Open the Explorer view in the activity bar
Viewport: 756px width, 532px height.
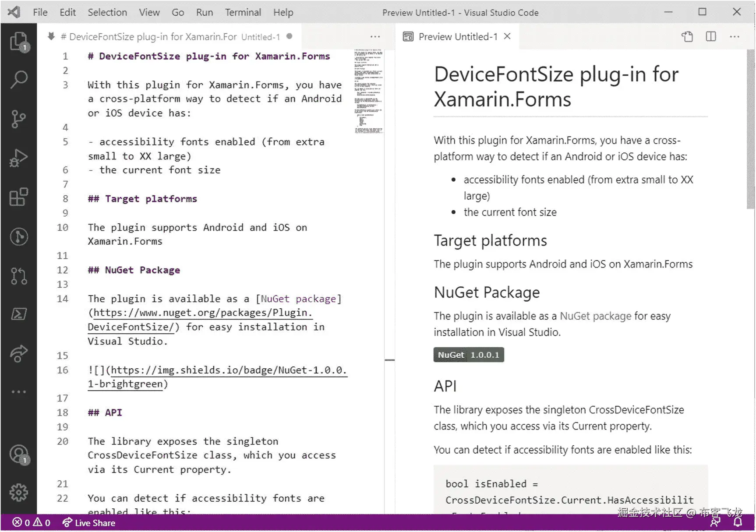(19, 42)
